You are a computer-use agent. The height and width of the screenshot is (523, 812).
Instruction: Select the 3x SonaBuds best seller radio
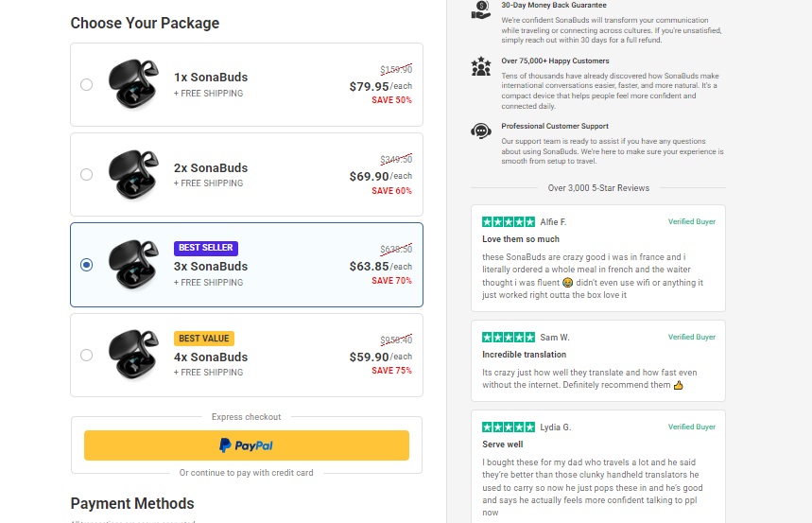coord(87,265)
